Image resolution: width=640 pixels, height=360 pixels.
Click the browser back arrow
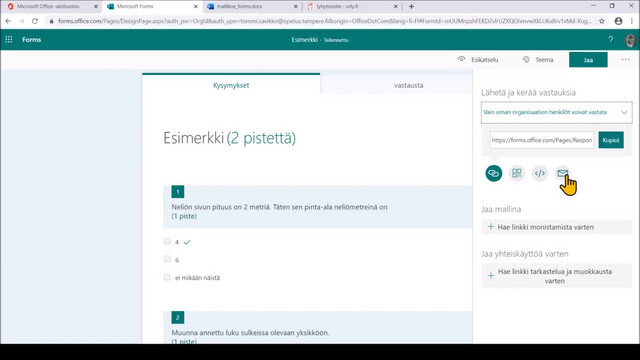[9, 21]
